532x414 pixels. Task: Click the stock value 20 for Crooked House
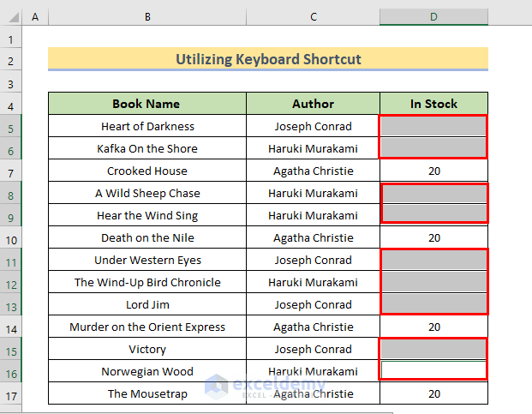433,171
